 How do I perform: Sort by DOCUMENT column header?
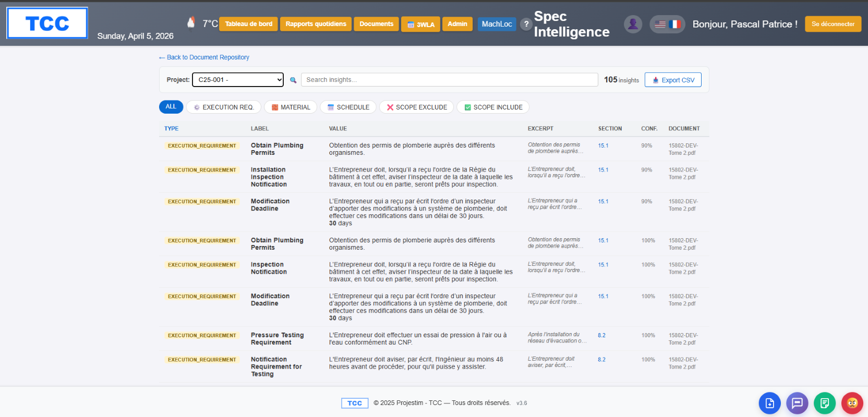[684, 129]
